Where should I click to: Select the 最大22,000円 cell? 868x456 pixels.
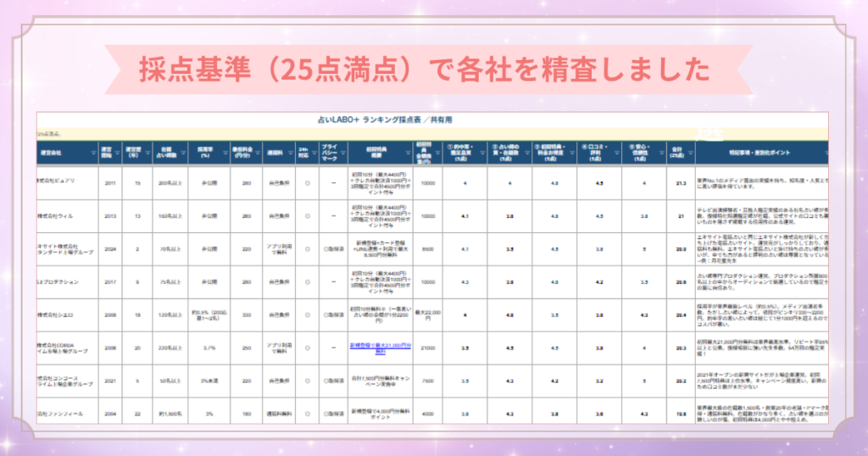[428, 315]
